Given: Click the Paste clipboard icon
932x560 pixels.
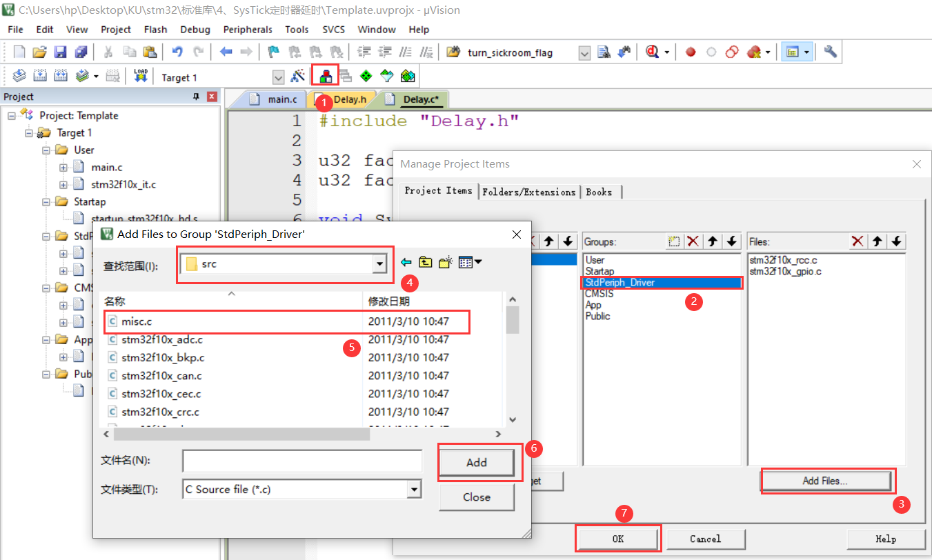Looking at the screenshot, I should point(150,52).
